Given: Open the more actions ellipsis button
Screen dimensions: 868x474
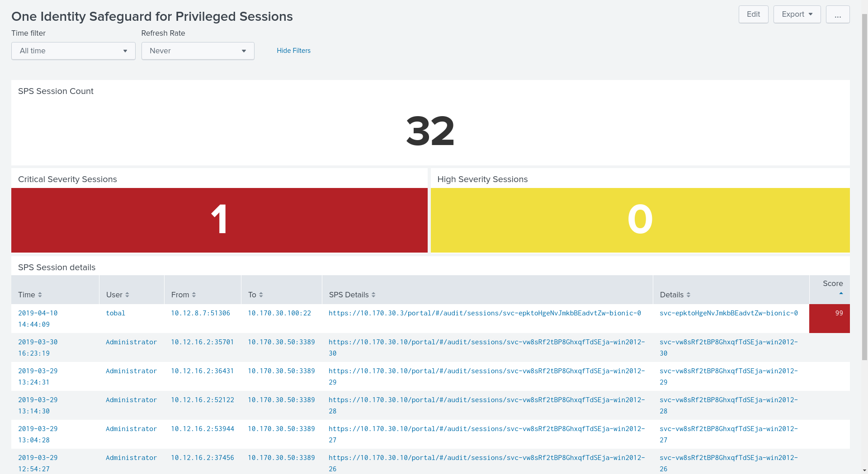Looking at the screenshot, I should tap(837, 14).
